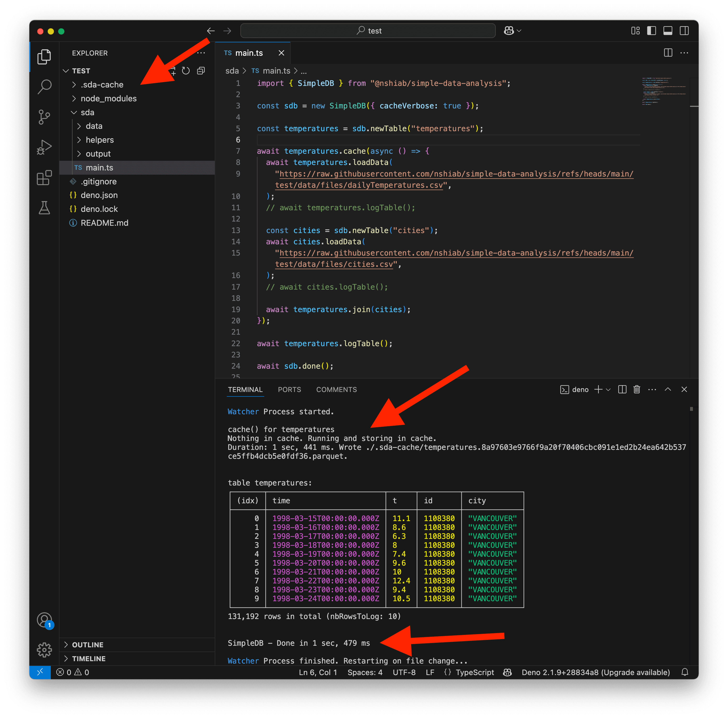Open main.ts in the file tree
Viewport: 728px width, 718px height.
click(100, 168)
